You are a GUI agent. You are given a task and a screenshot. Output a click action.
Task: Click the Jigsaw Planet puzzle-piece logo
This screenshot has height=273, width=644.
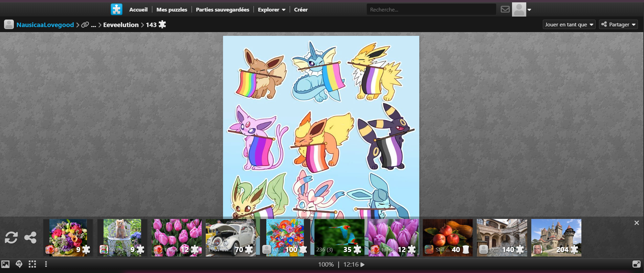click(x=116, y=9)
